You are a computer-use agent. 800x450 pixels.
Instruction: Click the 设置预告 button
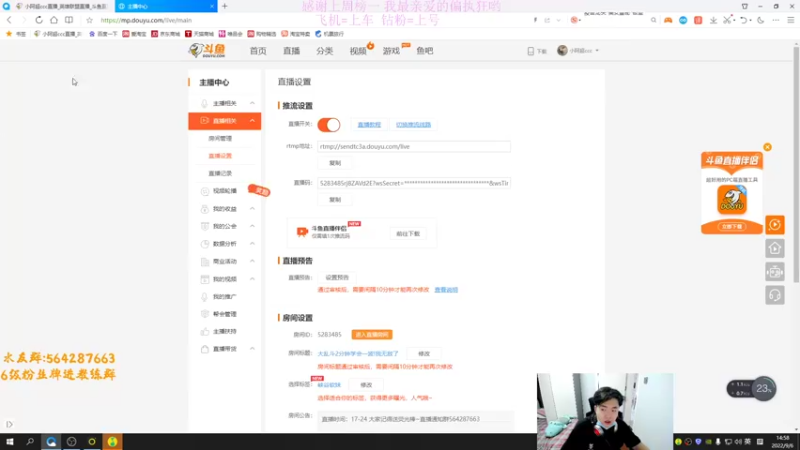[x=337, y=278]
